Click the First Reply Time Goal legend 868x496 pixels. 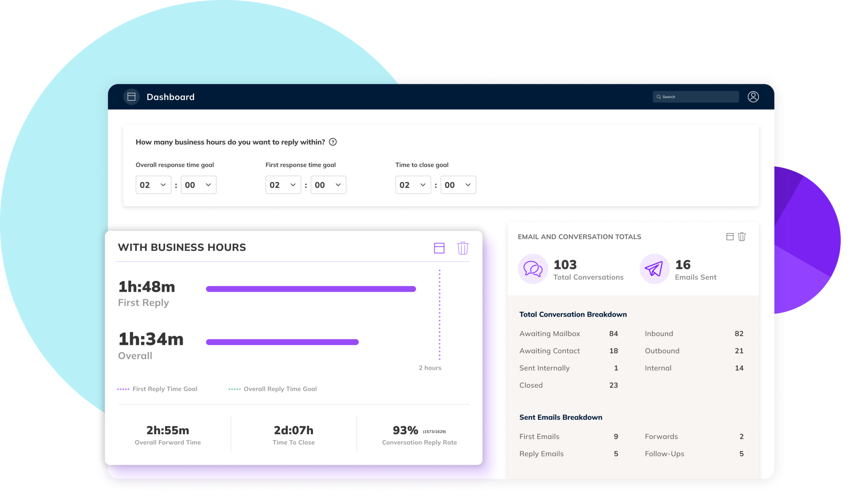pos(157,389)
